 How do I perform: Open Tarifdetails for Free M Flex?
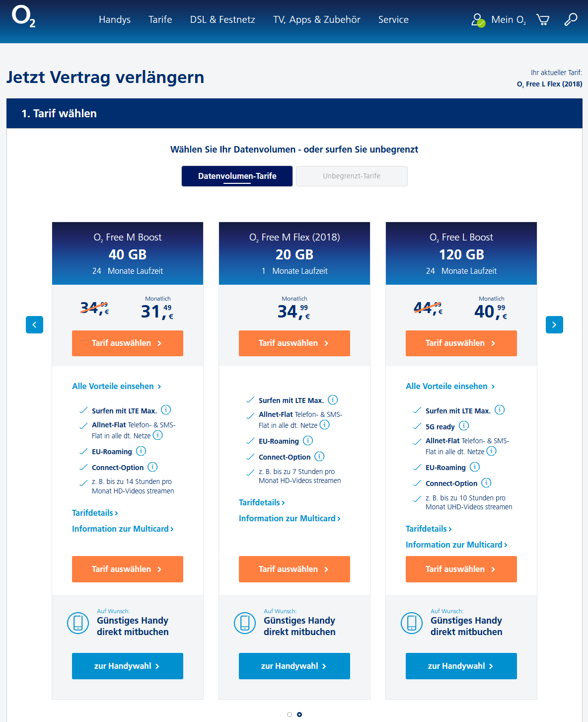tap(262, 502)
